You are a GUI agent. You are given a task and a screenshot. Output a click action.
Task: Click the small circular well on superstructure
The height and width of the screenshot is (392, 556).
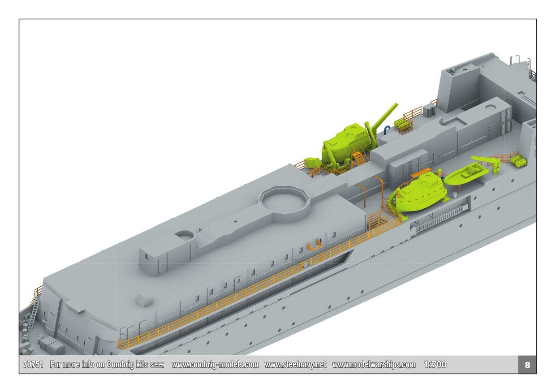point(184,235)
